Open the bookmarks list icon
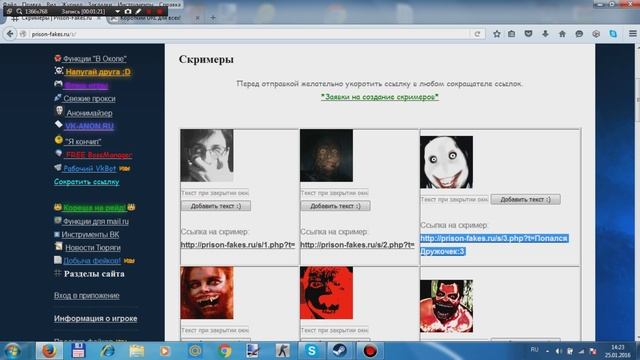The height and width of the screenshot is (360, 640). (511, 34)
